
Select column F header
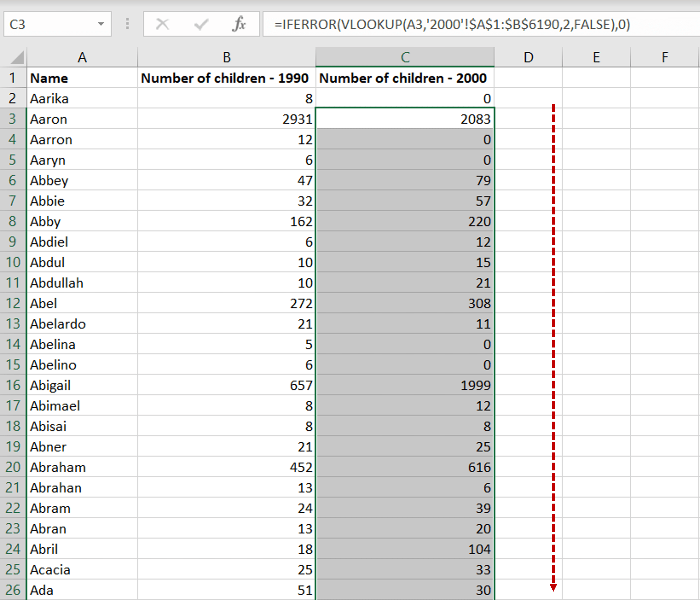coord(665,57)
